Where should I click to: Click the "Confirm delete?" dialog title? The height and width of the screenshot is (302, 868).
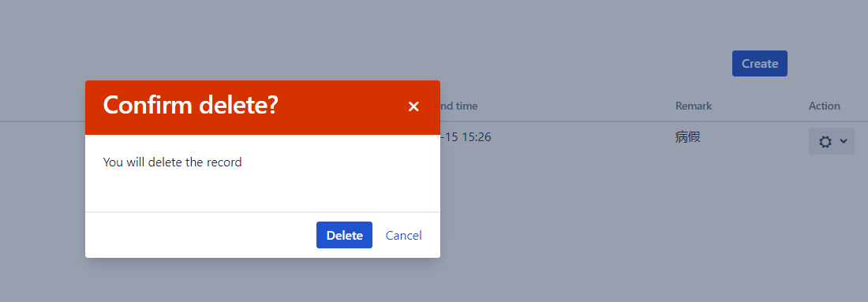pos(190,105)
